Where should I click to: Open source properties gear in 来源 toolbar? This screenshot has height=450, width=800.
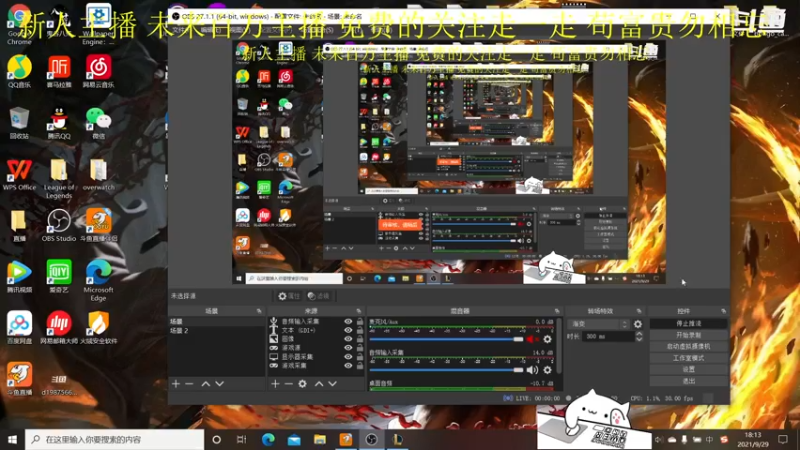(303, 384)
